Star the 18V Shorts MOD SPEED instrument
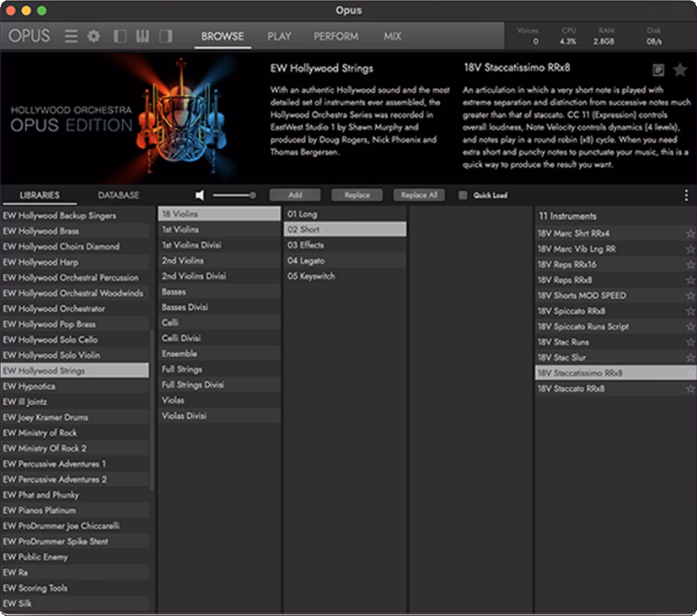697x616 pixels. point(690,296)
